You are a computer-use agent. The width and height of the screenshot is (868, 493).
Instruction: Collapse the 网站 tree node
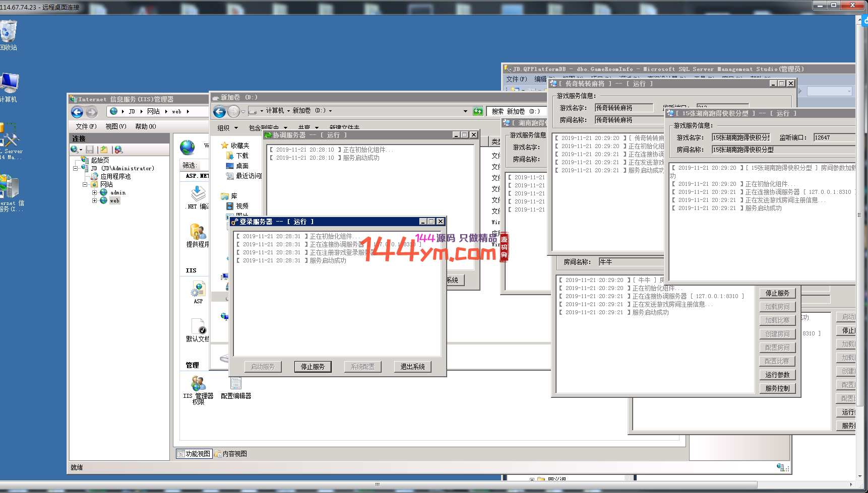(85, 184)
